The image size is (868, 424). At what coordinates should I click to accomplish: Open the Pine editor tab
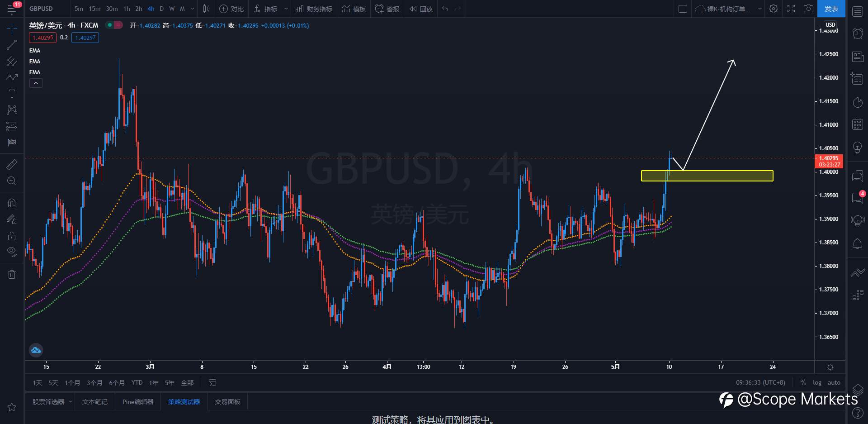coord(138,402)
